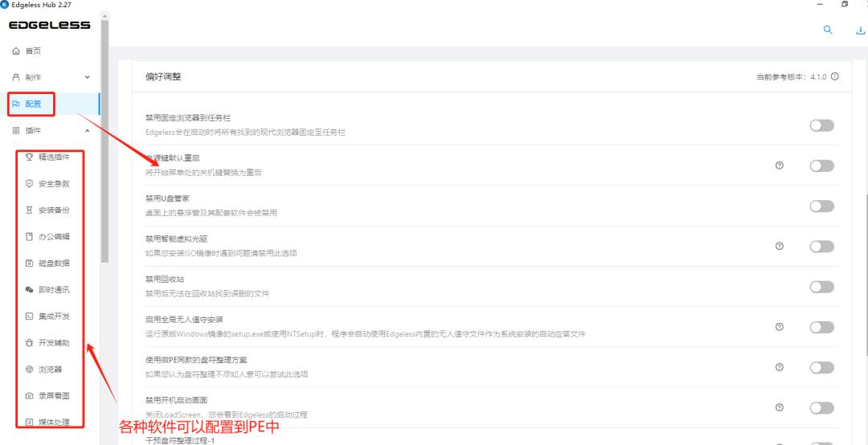868x445 pixels.
Task: Click the camera icon for 录屏看图
Action: pyautogui.click(x=30, y=396)
